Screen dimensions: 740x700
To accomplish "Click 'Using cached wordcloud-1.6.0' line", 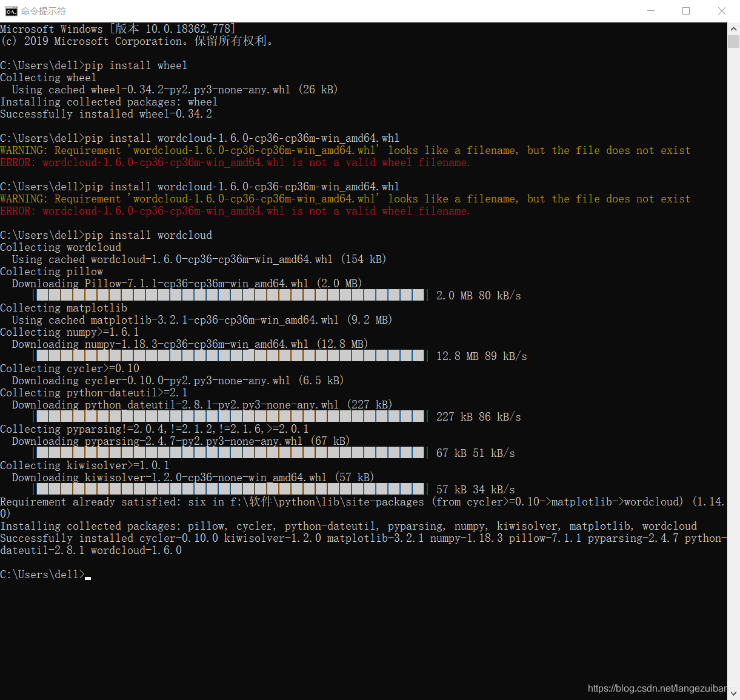I will point(199,259).
